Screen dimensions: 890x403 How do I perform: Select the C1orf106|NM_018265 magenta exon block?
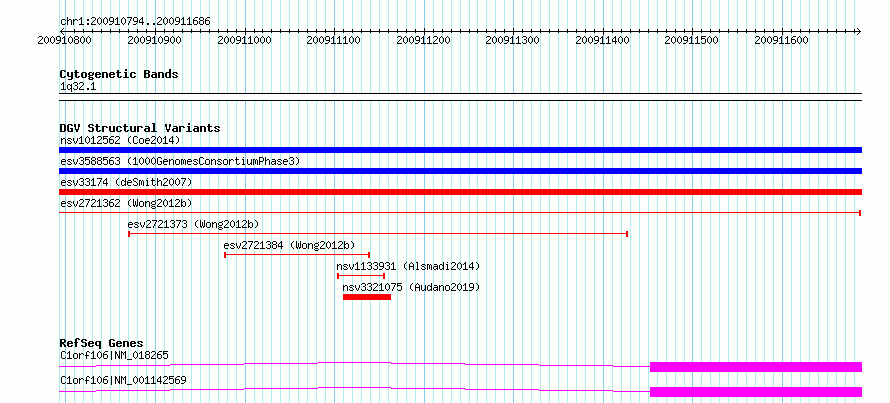[x=756, y=367]
